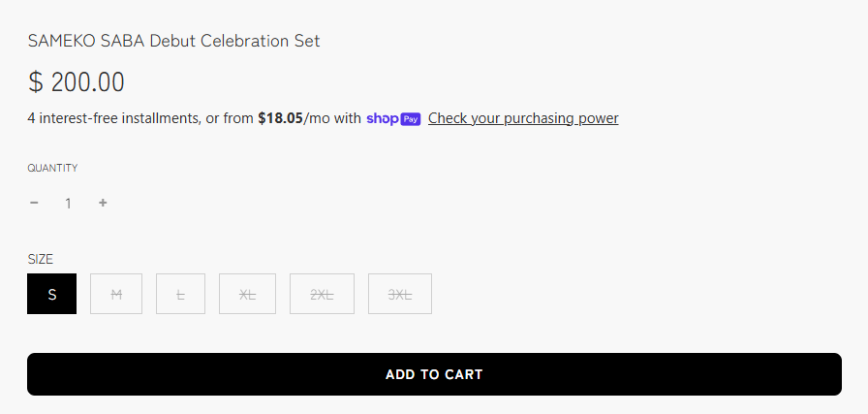Click the QUANTITY label
Viewport: 868px width, 414px height.
click(52, 168)
